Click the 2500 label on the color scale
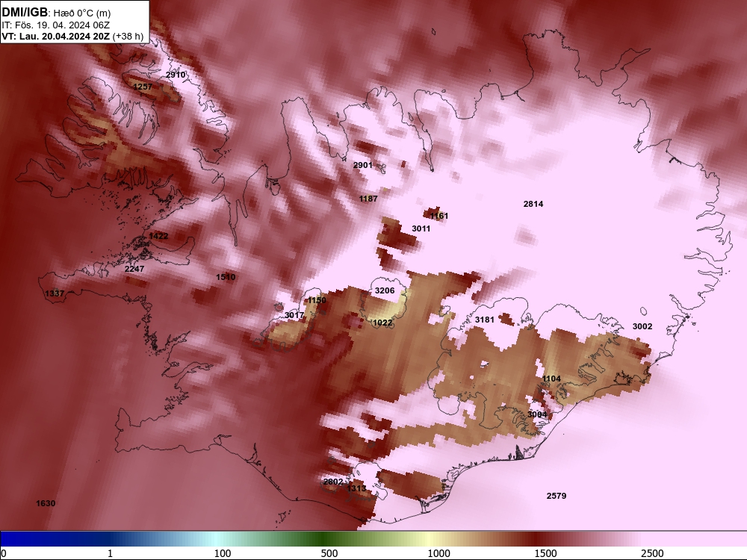The width and height of the screenshot is (747, 560). [x=652, y=553]
